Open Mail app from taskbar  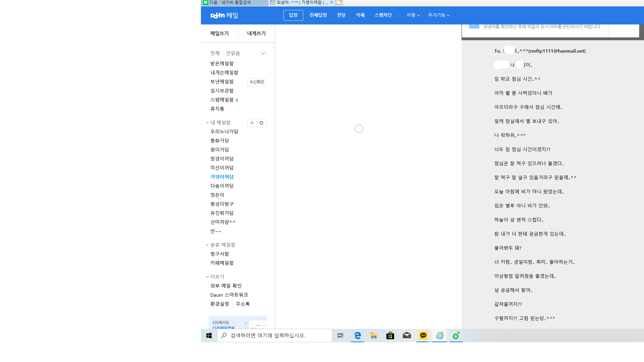(407, 336)
